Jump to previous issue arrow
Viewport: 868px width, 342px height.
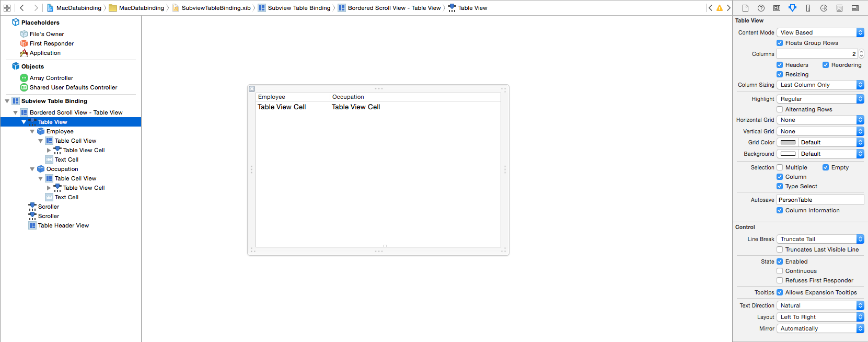click(x=710, y=8)
